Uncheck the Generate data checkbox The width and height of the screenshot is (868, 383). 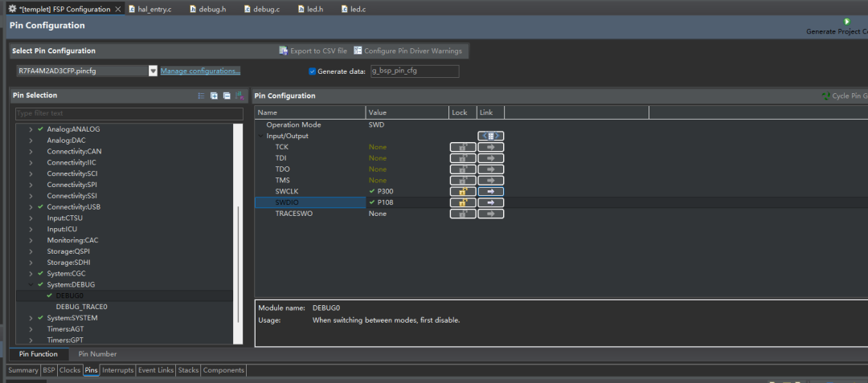pos(313,71)
